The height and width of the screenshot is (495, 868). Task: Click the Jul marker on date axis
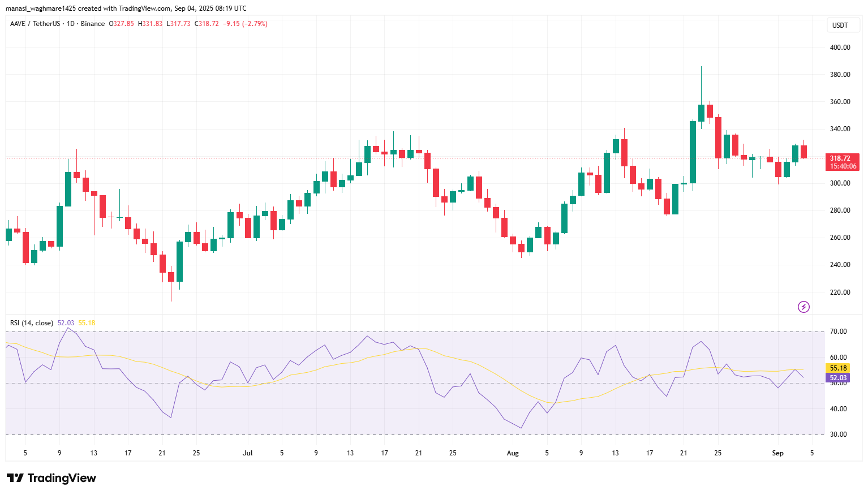(247, 453)
